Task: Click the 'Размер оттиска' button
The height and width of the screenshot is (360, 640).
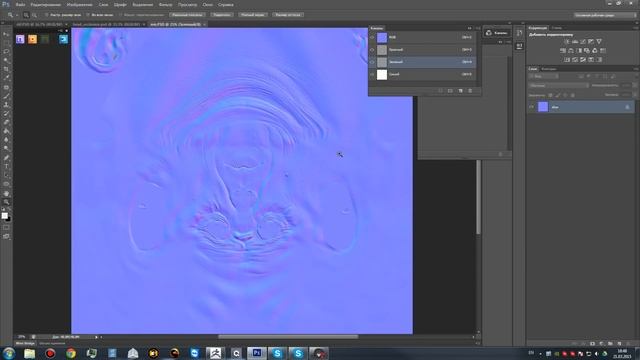Action: (x=288, y=15)
